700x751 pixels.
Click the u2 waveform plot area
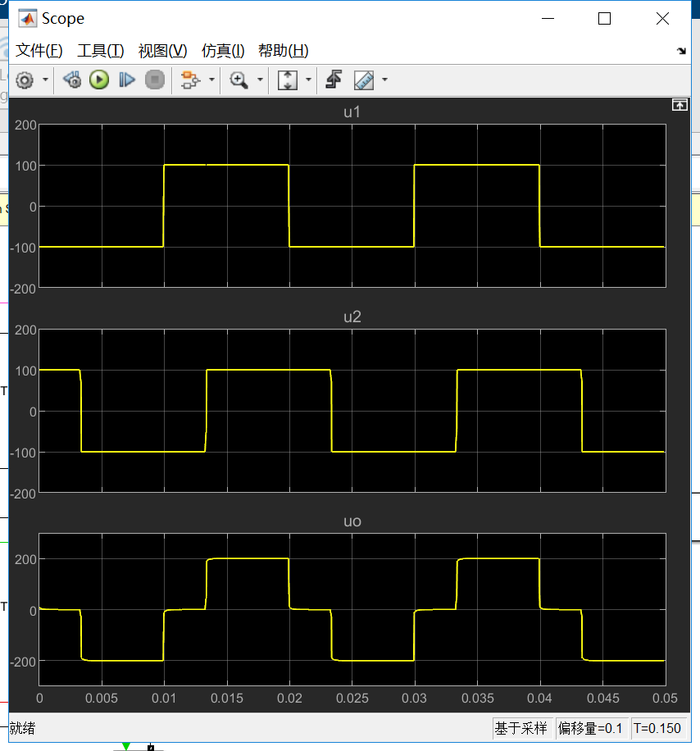tap(352, 411)
